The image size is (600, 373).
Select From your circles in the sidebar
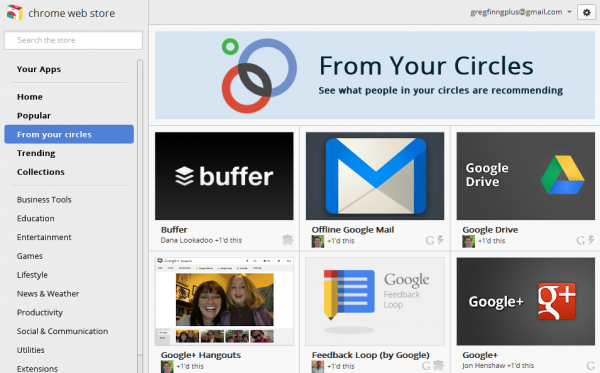point(69,134)
